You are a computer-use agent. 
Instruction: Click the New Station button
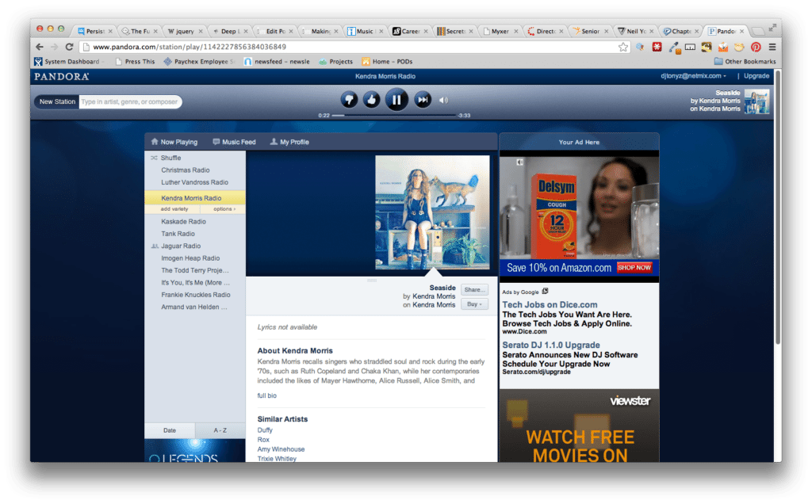tap(57, 101)
